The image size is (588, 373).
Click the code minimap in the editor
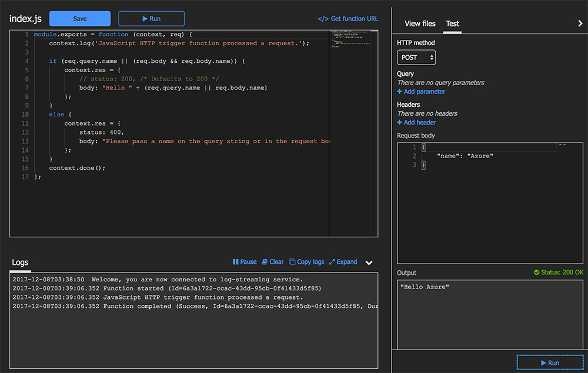(350, 39)
